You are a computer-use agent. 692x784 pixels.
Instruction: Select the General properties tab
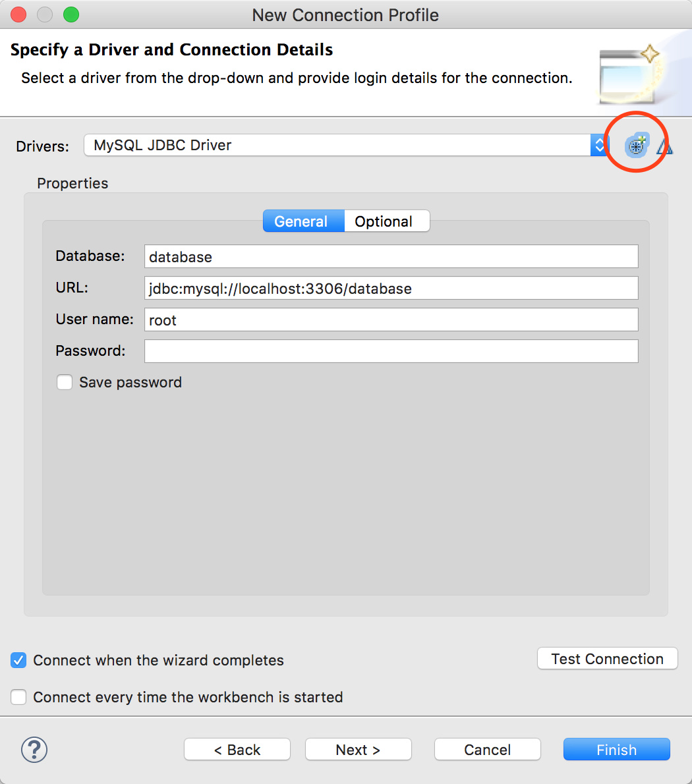(301, 221)
